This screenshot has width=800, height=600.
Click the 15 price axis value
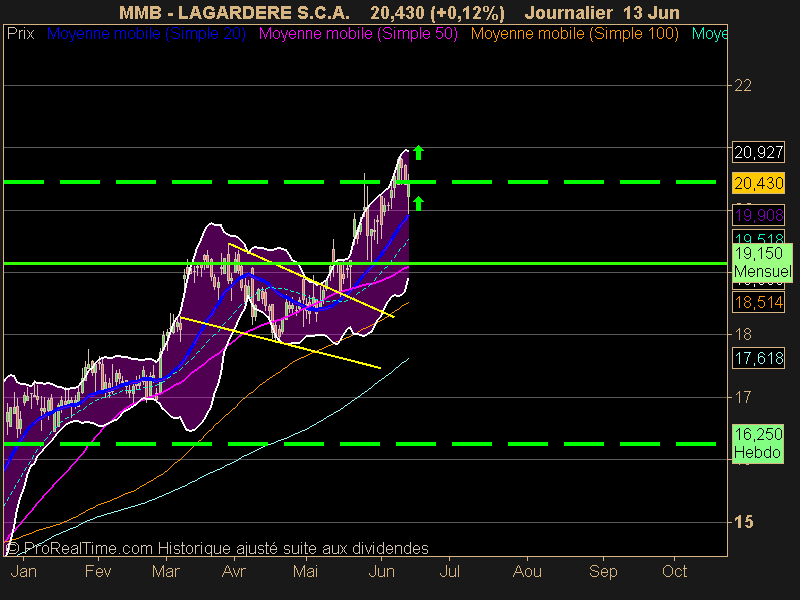(743, 522)
